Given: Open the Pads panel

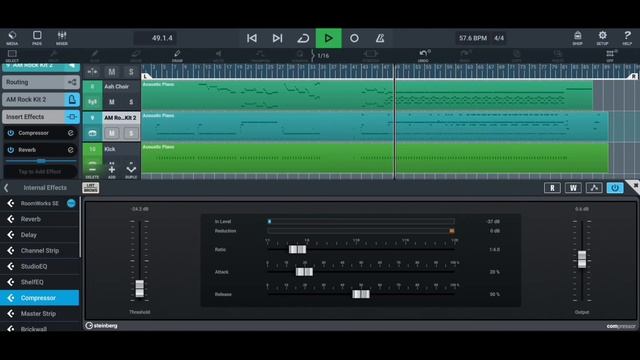Looking at the screenshot, I should (37, 38).
